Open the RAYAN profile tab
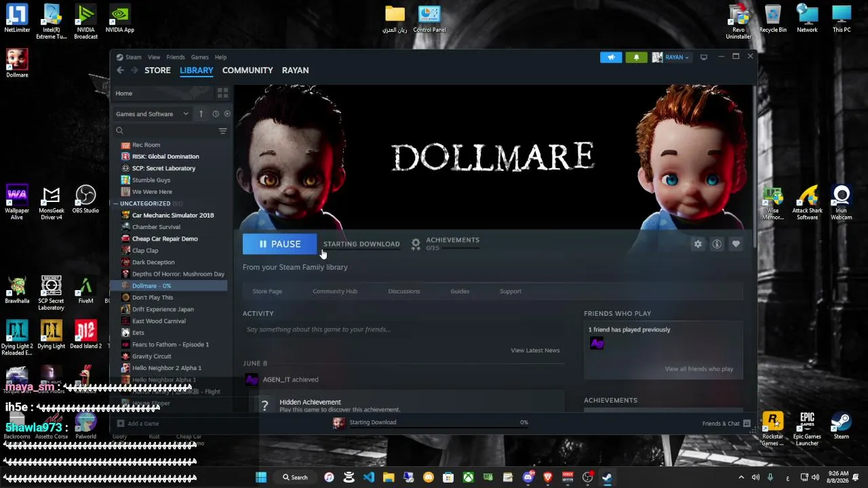Viewport: 868px width, 488px height. (295, 70)
